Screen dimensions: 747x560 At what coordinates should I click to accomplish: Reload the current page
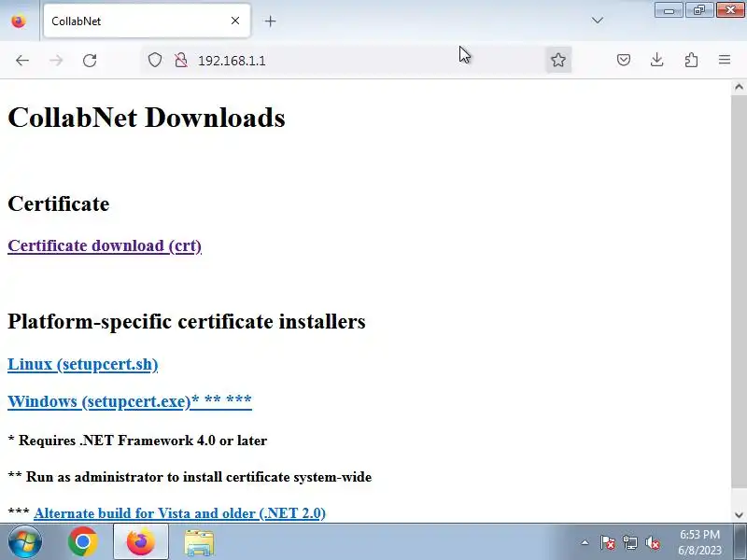[x=90, y=61]
